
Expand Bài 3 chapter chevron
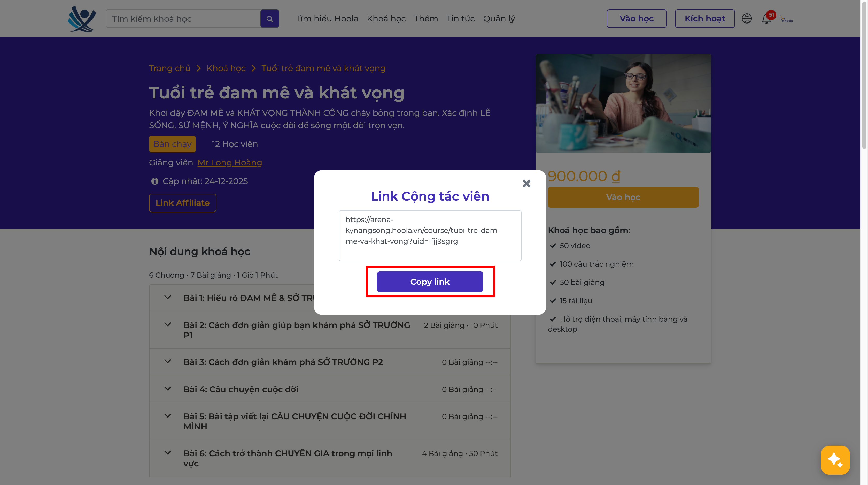pyautogui.click(x=167, y=362)
